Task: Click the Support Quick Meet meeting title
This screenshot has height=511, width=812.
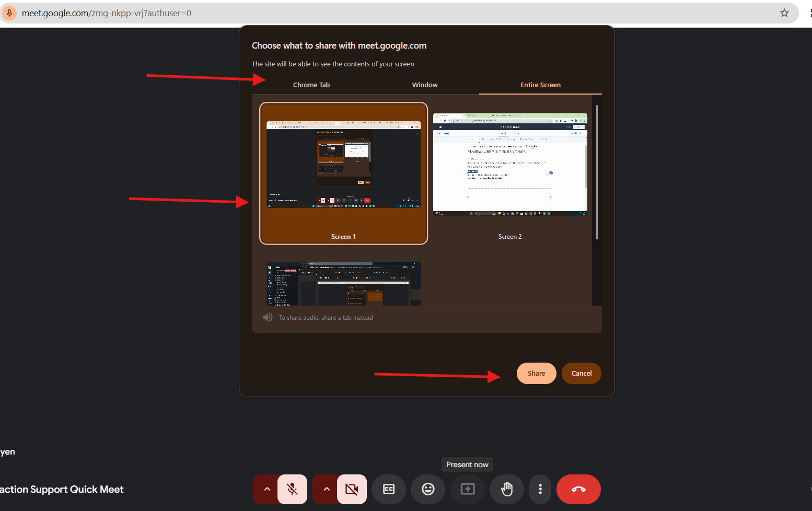Action: (x=62, y=490)
